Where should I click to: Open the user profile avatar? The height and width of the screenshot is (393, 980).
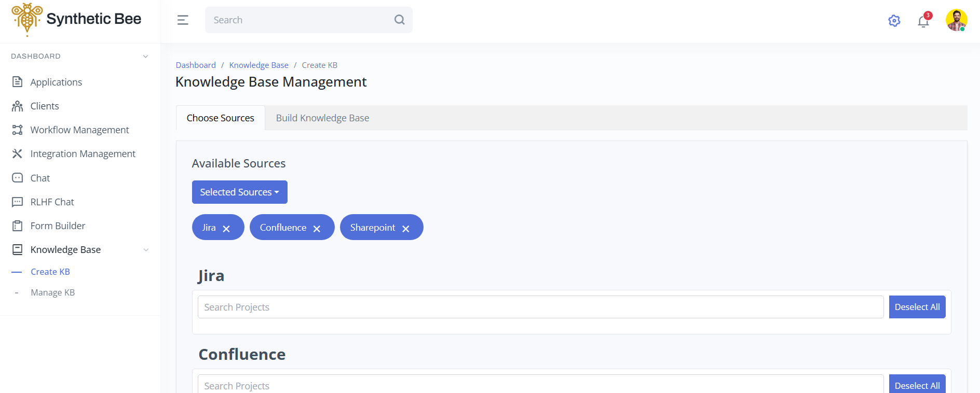tap(956, 20)
